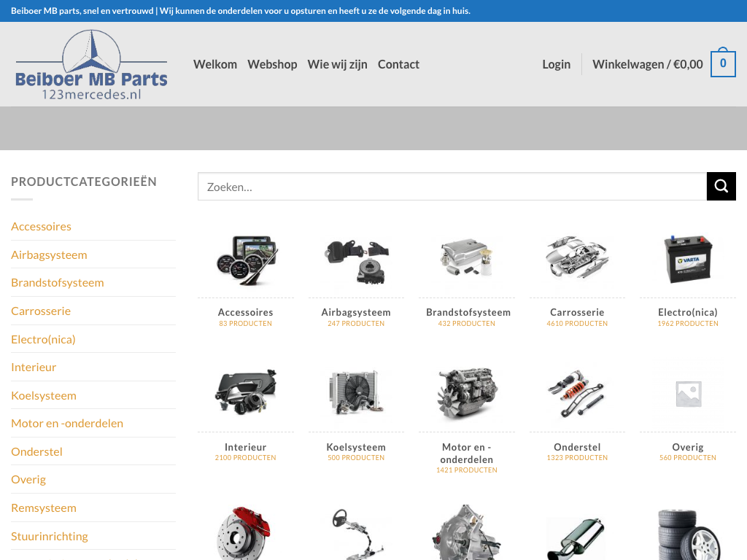Choose Remsysteem from product categories list
The width and height of the screenshot is (747, 560).
click(44, 508)
